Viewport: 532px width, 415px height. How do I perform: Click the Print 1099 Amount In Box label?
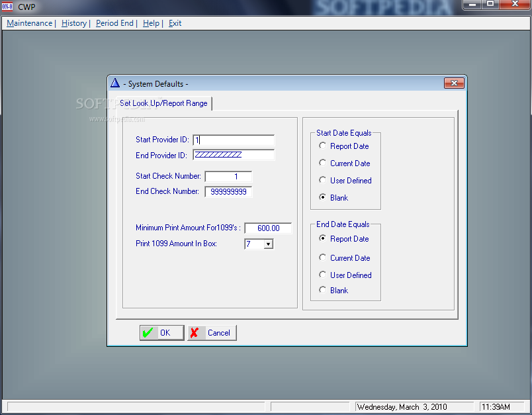tap(176, 244)
